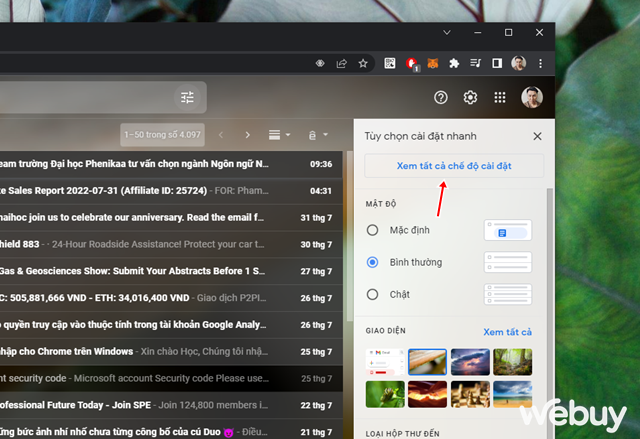The image size is (640, 439).
Task: Open the Join SPE email
Action: click(171, 405)
